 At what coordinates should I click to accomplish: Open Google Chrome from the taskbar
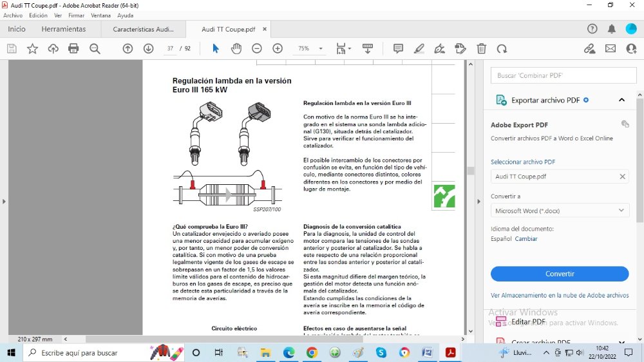tap(312, 352)
